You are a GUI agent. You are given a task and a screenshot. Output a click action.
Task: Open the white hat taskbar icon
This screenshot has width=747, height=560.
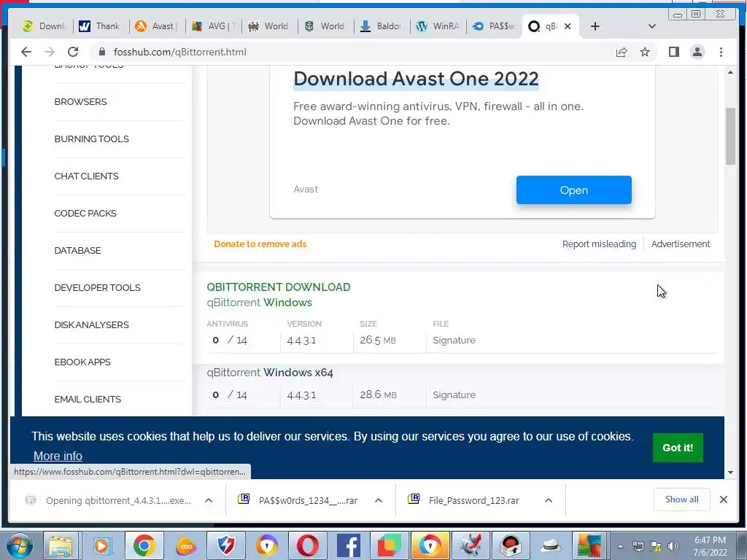[x=551, y=545]
